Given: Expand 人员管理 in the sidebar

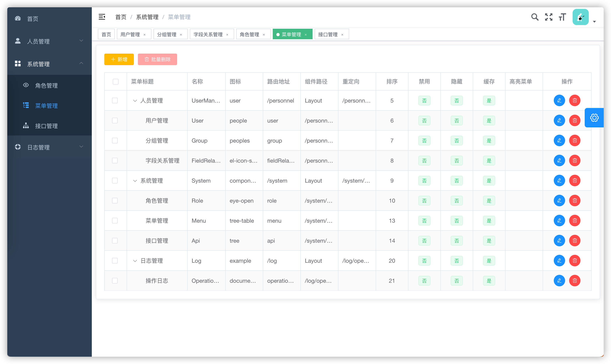Looking at the screenshot, I should [49, 41].
